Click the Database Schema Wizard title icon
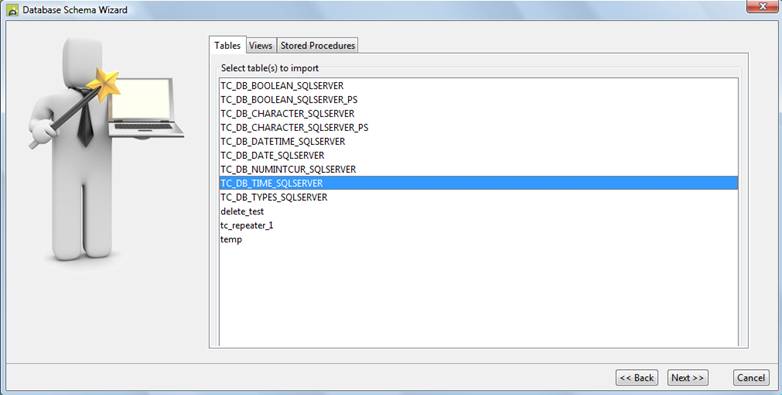This screenshot has width=782, height=395. tap(12, 9)
